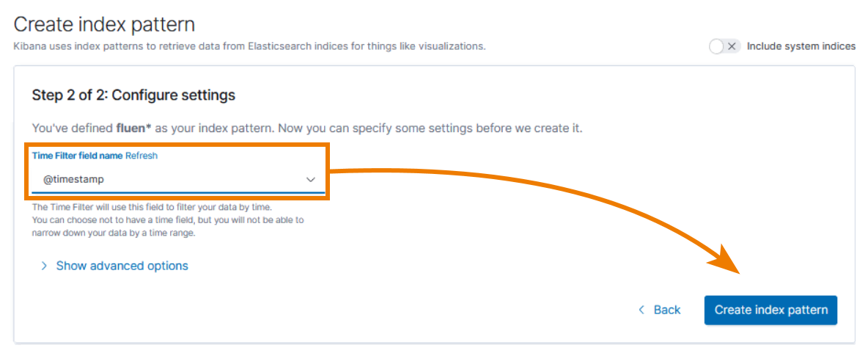Viewport: 868px width, 356px height.
Task: Go Back to the previous step
Action: [x=666, y=310]
